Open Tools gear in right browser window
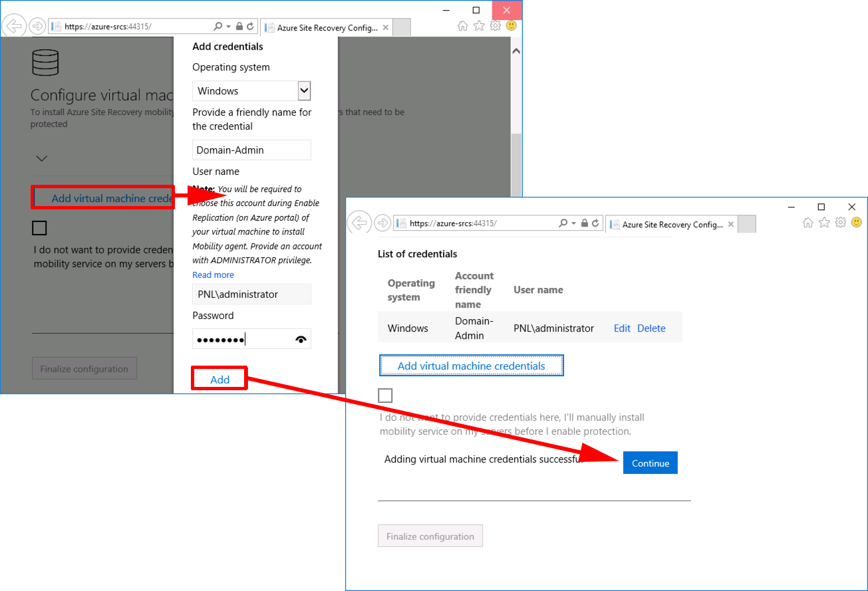Screen dimensions: 868x591 coord(840,223)
